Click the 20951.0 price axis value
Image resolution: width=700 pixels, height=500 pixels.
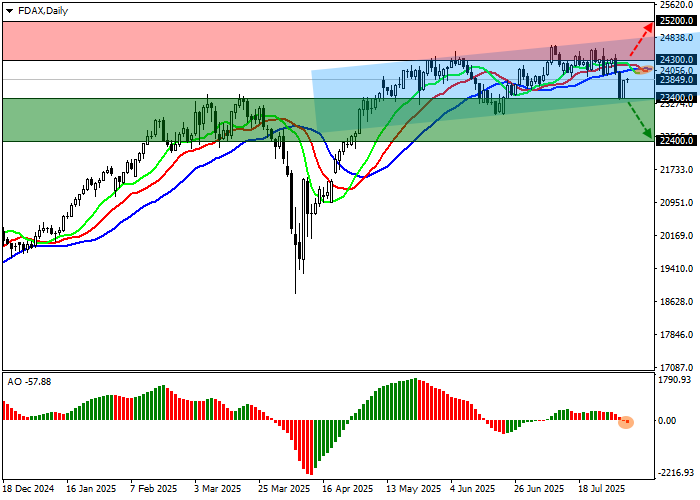coord(677,203)
